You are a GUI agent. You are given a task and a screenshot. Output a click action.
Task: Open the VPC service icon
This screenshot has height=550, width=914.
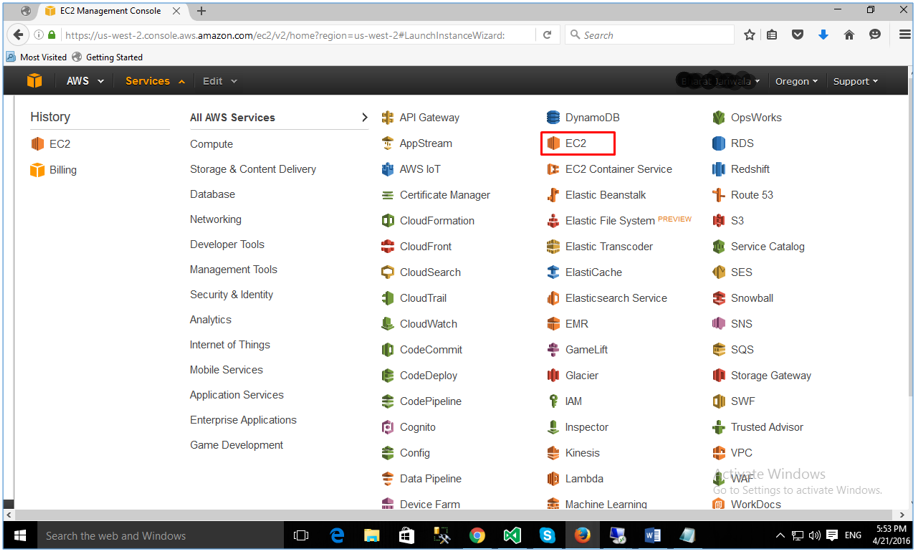point(719,453)
